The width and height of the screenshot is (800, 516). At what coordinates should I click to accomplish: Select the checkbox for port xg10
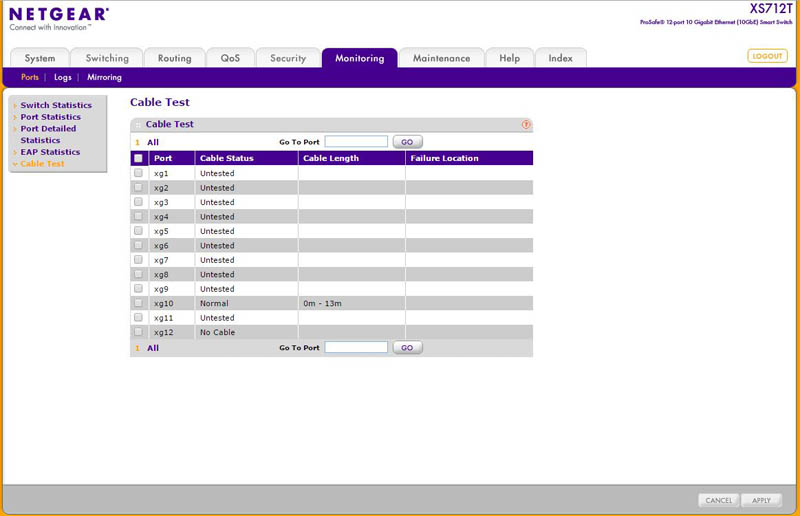coord(138,303)
